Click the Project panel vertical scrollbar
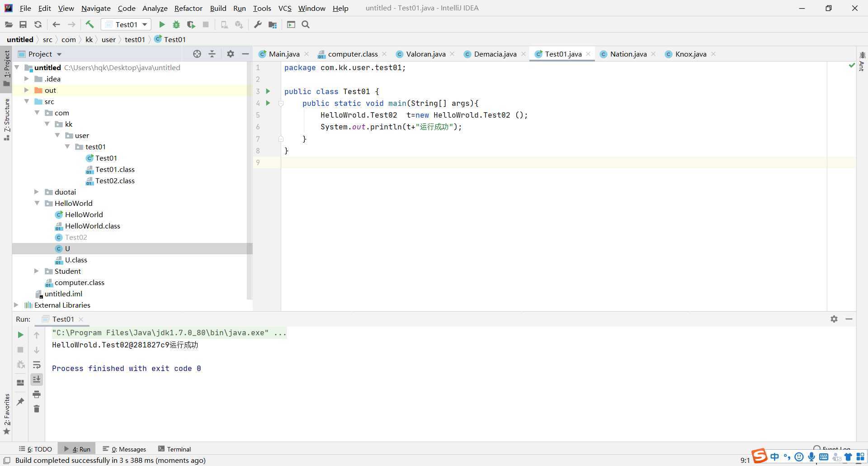This screenshot has width=868, height=466. coord(249,181)
